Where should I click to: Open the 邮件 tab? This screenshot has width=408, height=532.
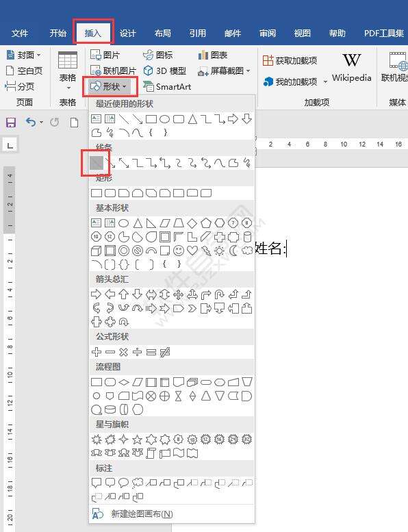click(233, 34)
